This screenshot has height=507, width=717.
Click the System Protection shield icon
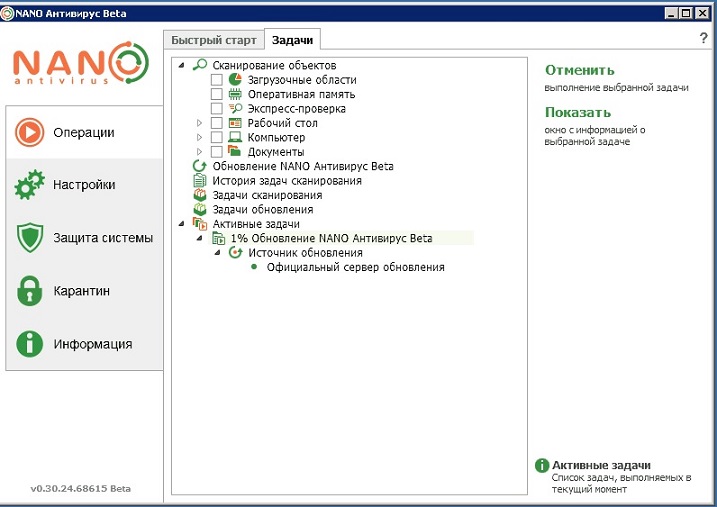click(x=30, y=238)
